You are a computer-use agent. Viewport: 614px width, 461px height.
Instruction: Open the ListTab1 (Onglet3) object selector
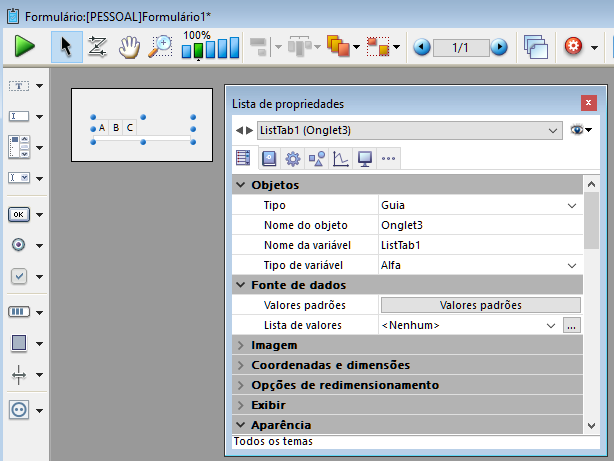(409, 130)
